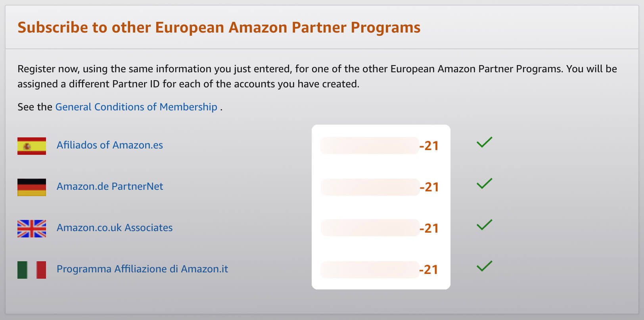Screen dimensions: 644x320
Task: Click the Germany flag icon
Action: (x=32, y=187)
